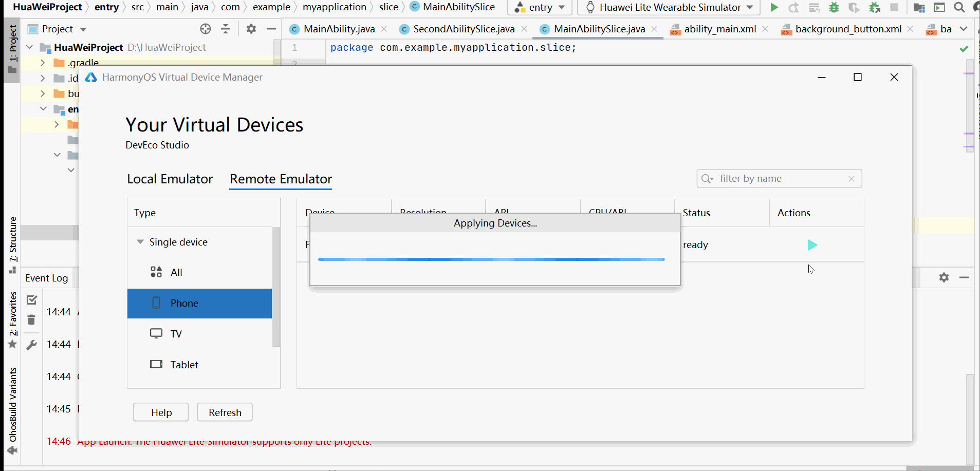This screenshot has width=980, height=471.
Task: Open the entry run configuration dropdown
Action: (x=539, y=7)
